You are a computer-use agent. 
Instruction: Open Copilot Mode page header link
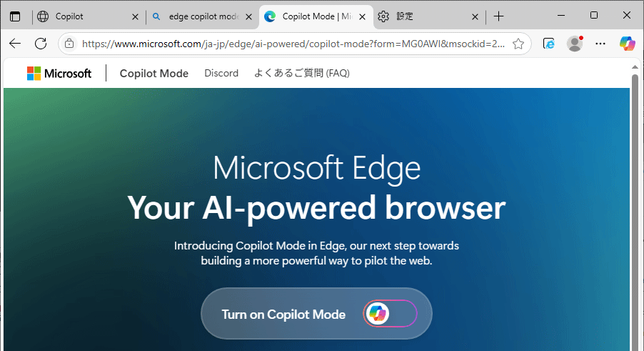click(x=154, y=73)
